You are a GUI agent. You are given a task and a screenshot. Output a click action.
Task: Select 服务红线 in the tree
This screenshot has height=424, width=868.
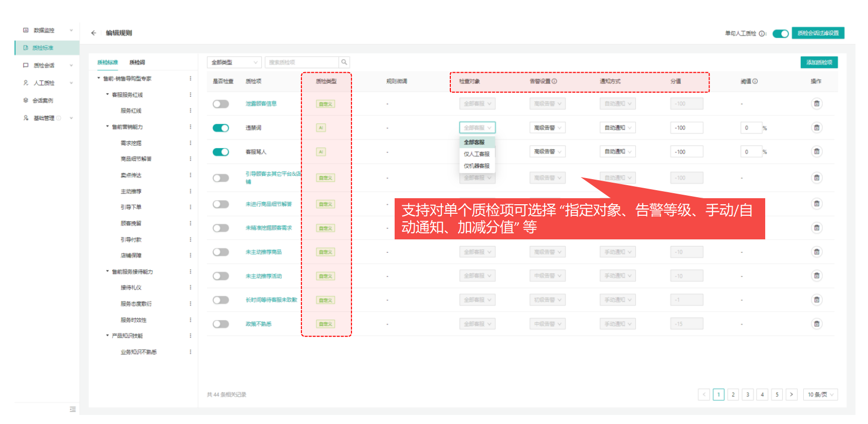(x=131, y=111)
